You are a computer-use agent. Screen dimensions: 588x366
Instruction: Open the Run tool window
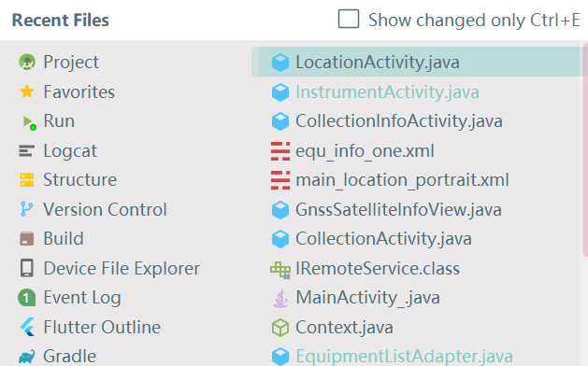coord(59,121)
